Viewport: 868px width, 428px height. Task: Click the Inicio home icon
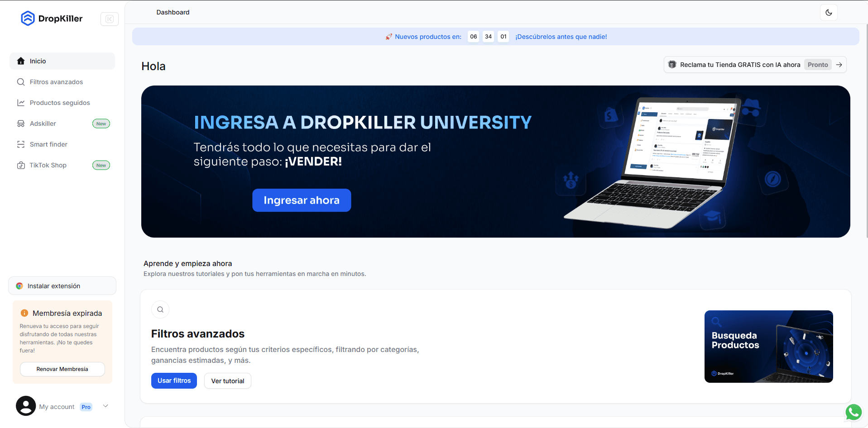21,61
